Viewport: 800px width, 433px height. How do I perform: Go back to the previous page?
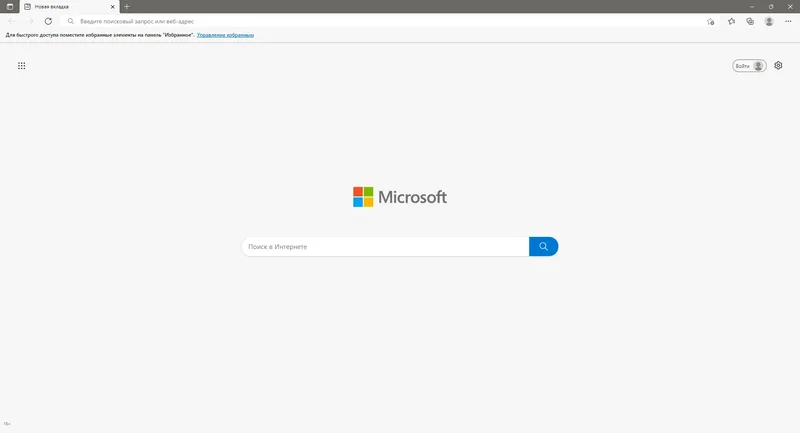coord(12,21)
